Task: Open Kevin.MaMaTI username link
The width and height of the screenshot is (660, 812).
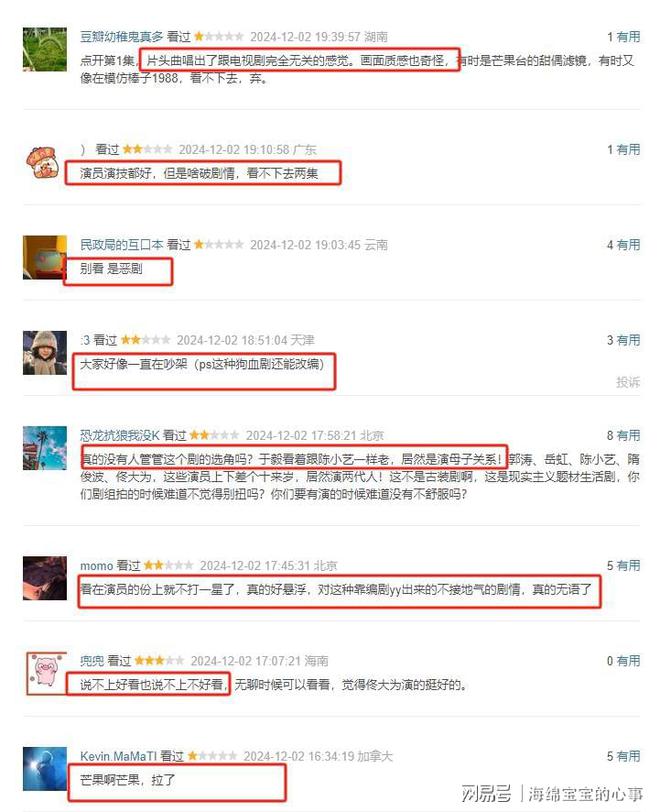Action: pos(118,756)
